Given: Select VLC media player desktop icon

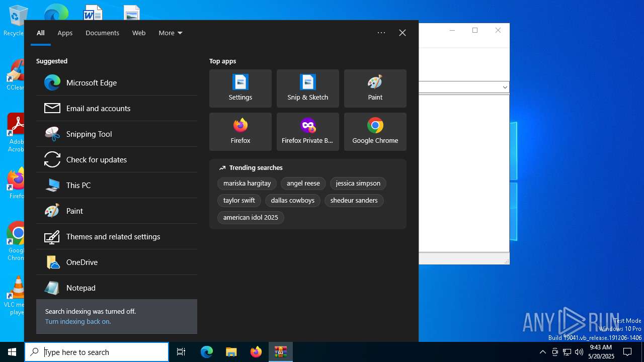Looking at the screenshot, I should click(15, 296).
